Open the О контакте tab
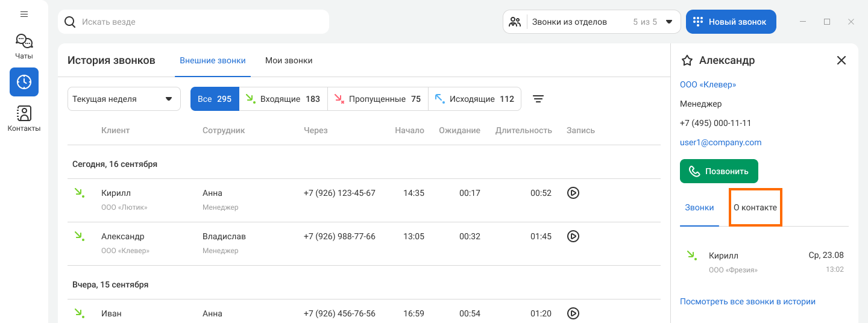 (x=755, y=207)
